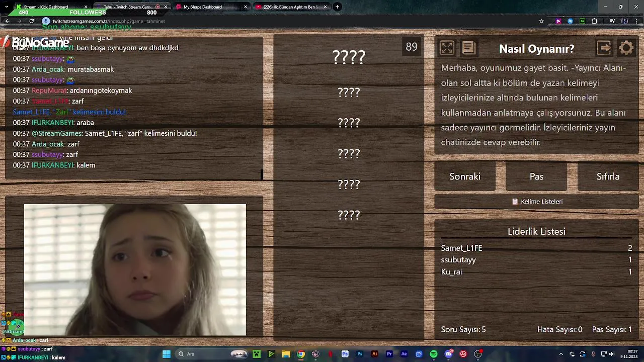Open the tab search dropdown arrow
The width and height of the screenshot is (644, 362).
[7, 7]
